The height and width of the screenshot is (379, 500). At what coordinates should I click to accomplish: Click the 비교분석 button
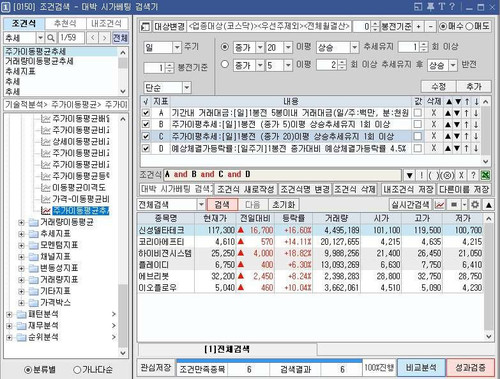[x=421, y=368]
